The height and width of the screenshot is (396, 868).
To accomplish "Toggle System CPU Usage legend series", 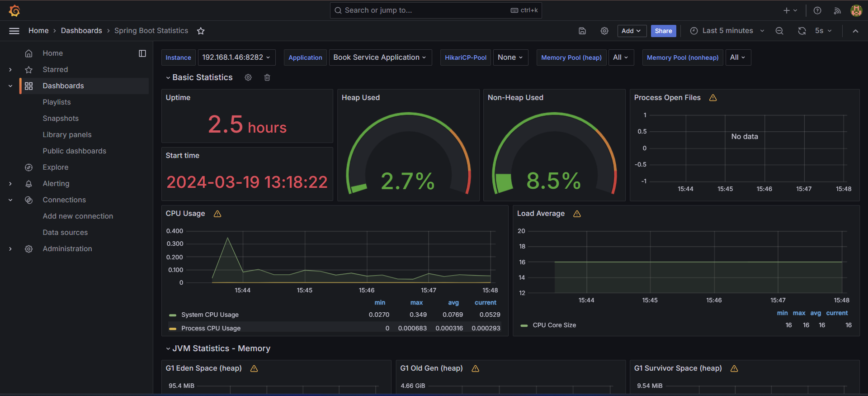I will (210, 315).
